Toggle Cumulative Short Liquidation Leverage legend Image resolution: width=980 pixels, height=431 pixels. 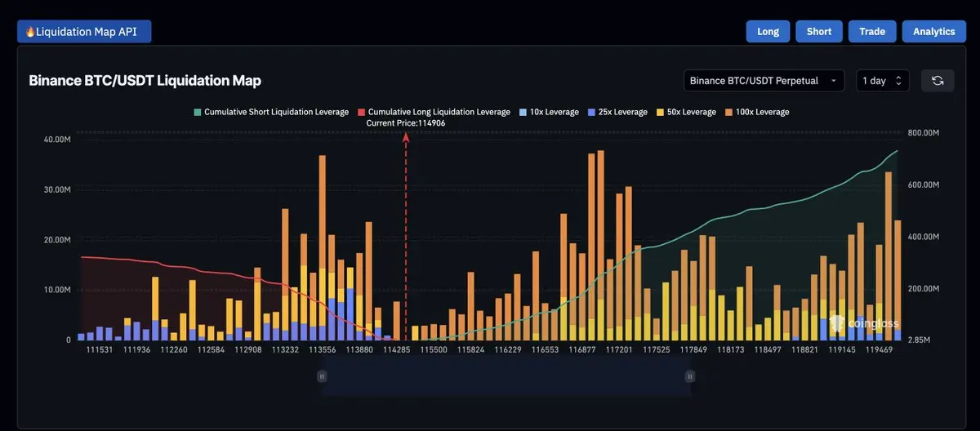point(271,112)
